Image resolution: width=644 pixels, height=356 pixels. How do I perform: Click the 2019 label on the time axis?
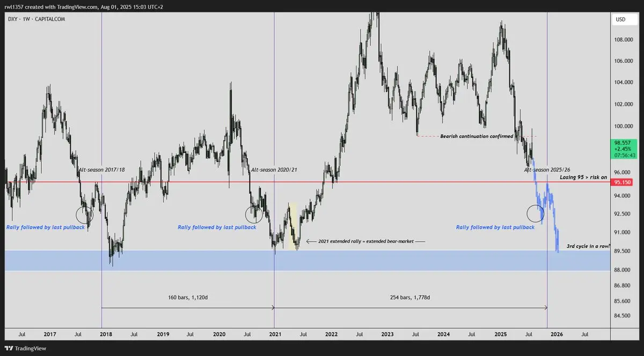coord(163,334)
